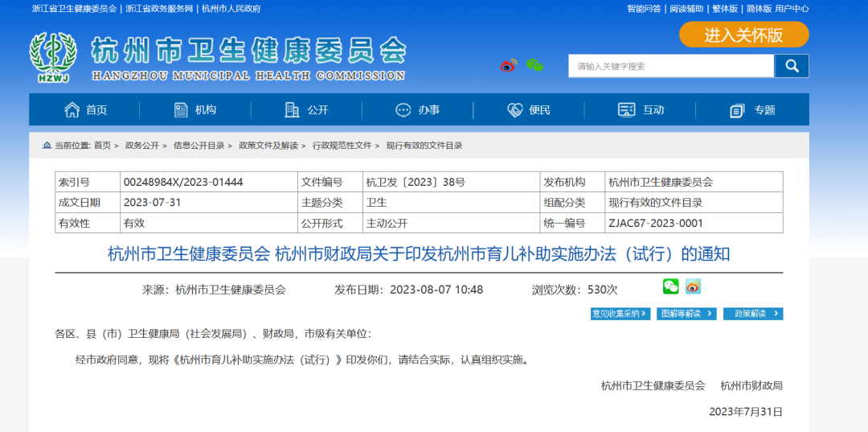Select 发布机构 label cell
This screenshot has height=432, width=868.
tap(572, 183)
